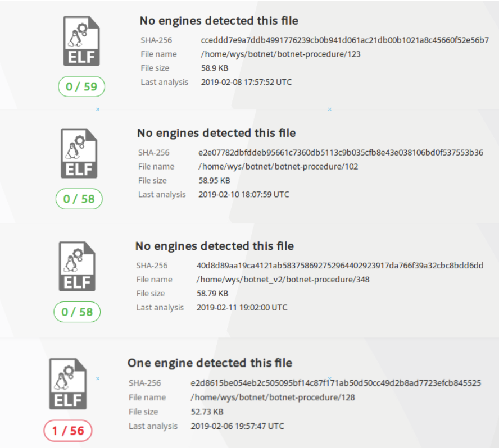Select the SHA-256 hash starting with e2d8615b
Viewport: 499px width, 448px height.
pos(336,383)
